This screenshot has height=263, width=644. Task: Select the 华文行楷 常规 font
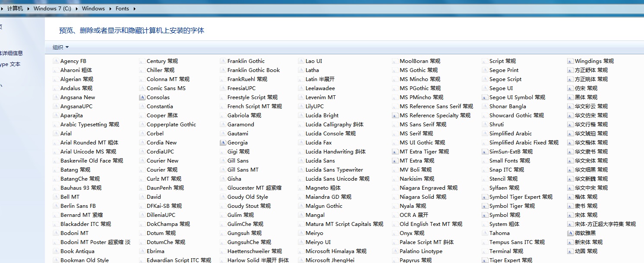click(591, 125)
